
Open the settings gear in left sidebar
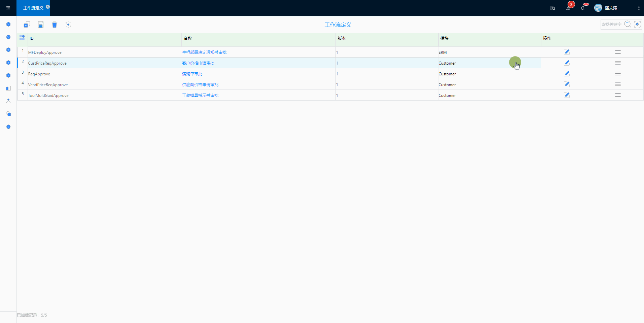coord(8,127)
